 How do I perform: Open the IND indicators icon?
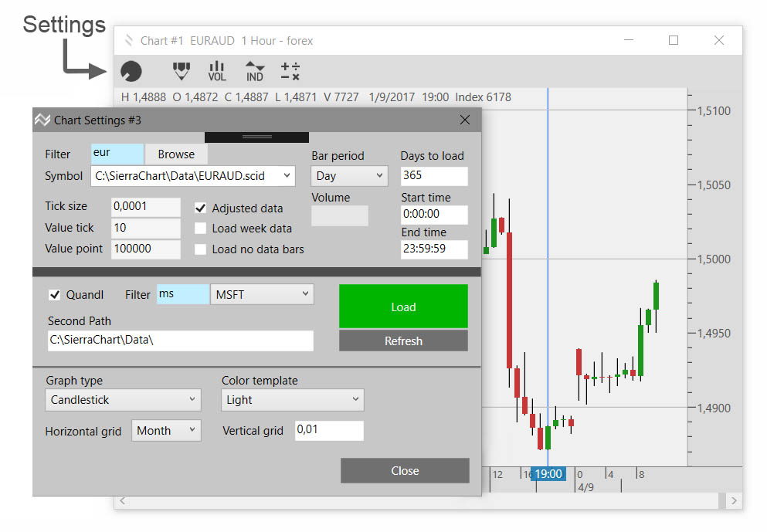(x=254, y=72)
